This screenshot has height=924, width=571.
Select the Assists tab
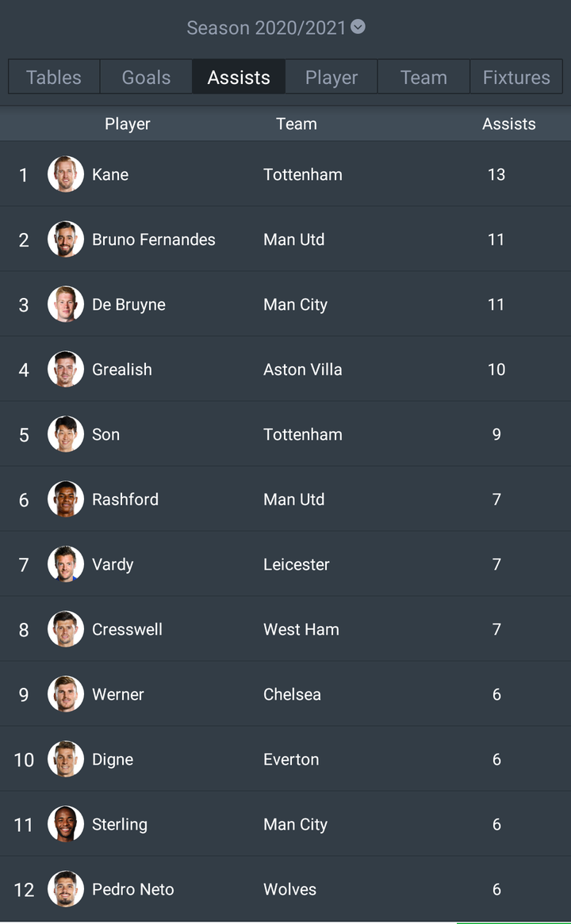click(239, 77)
